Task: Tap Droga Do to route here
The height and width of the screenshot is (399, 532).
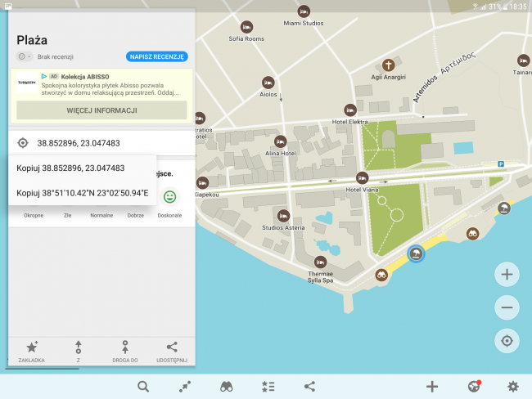Action: pyautogui.click(x=125, y=352)
